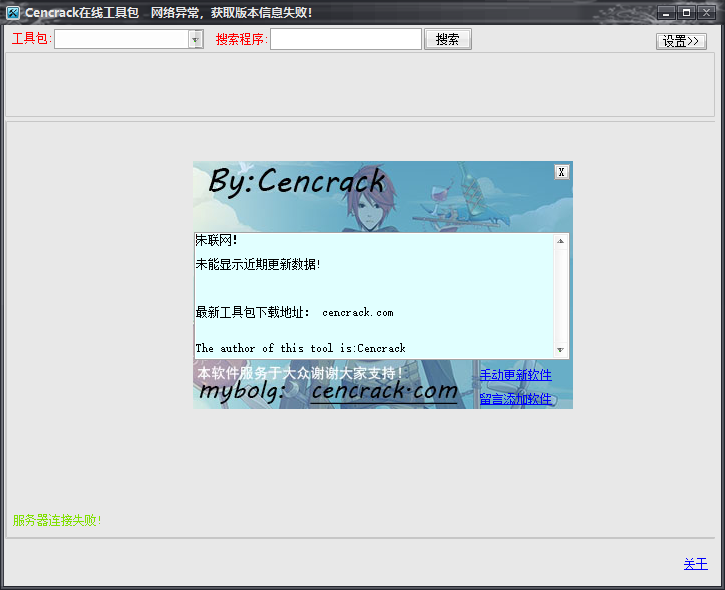
Task: Click inside the 工具包 combo box field
Action: pos(120,39)
